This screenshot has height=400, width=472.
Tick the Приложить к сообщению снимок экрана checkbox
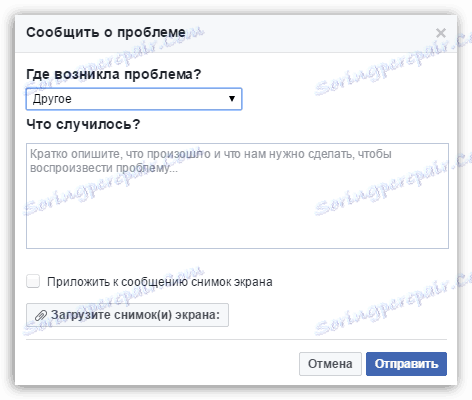tap(33, 281)
